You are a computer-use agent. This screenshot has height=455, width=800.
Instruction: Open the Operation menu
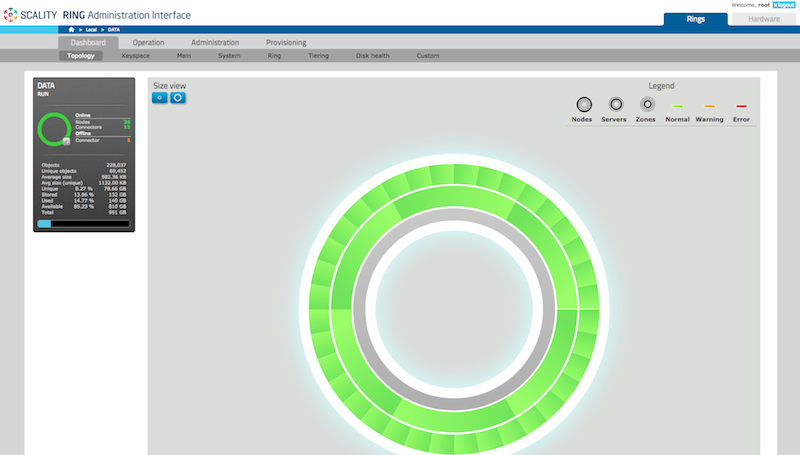(148, 43)
